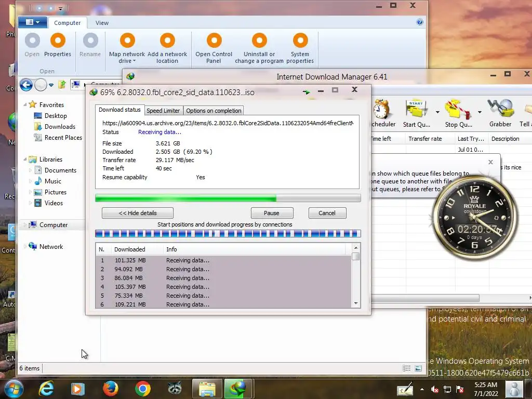Click the details view icon in status bar
The width and height of the screenshot is (532, 399).
(406, 368)
